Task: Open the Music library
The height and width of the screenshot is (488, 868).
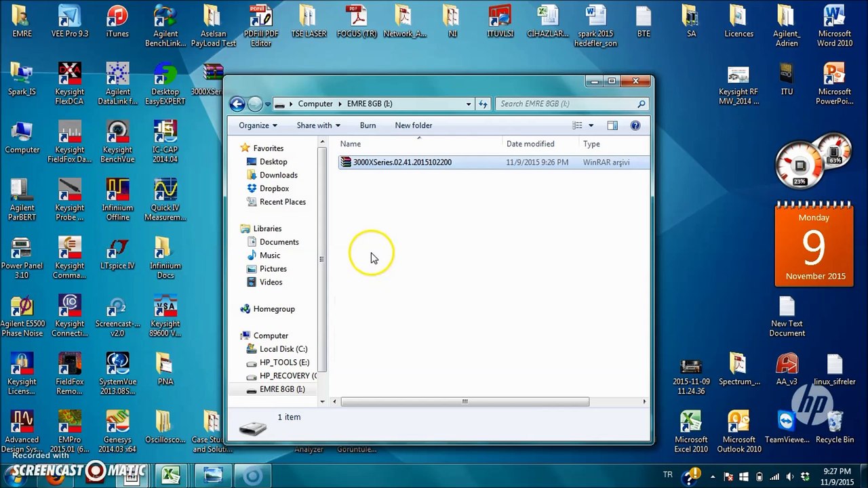Action: (269, 256)
